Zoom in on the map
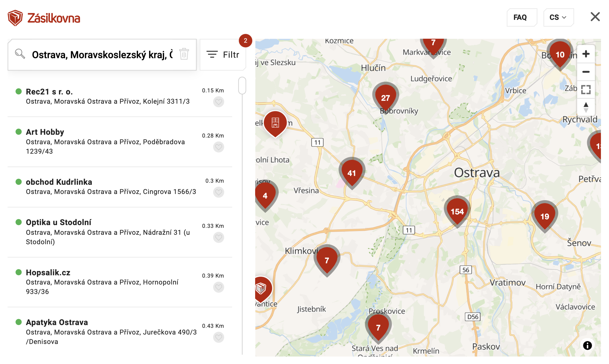Screen dimensions: 609x364 point(586,54)
